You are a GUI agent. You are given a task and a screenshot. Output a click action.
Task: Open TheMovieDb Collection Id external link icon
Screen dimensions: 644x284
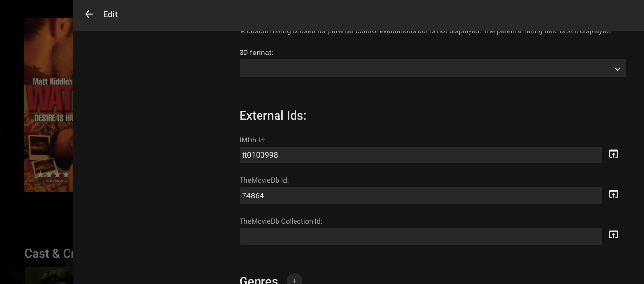tap(613, 235)
